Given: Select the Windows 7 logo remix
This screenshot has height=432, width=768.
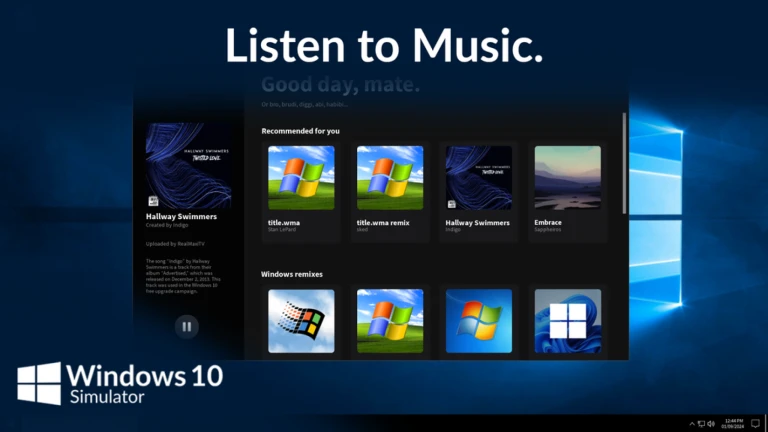Looking at the screenshot, I should [x=478, y=321].
